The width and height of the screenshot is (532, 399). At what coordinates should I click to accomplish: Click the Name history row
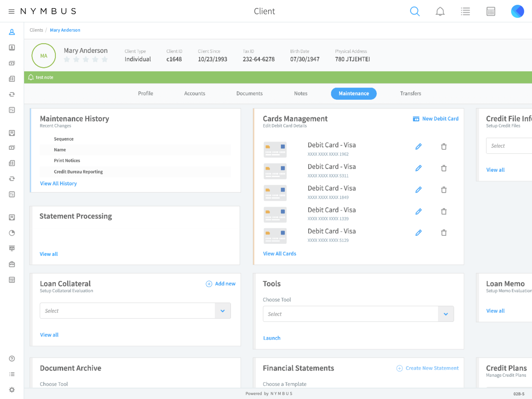[135, 150]
